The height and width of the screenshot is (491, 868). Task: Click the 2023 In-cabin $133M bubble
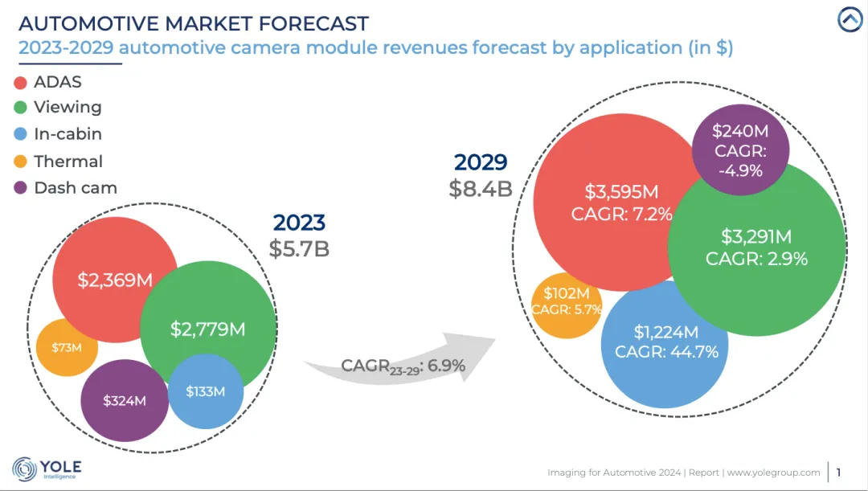pyautogui.click(x=206, y=392)
